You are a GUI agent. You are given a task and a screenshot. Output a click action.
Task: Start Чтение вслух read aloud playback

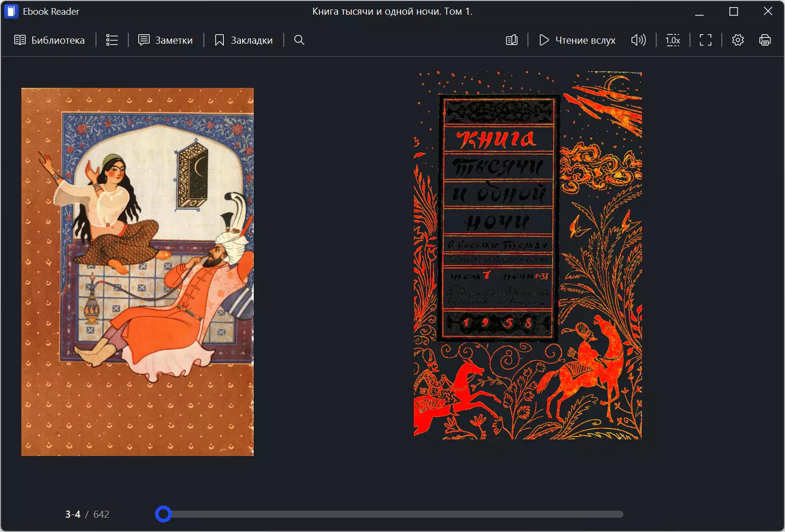click(x=577, y=40)
